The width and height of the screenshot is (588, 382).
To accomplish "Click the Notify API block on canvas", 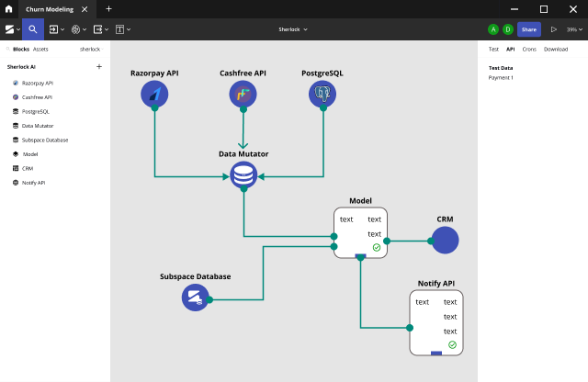I will [436, 322].
